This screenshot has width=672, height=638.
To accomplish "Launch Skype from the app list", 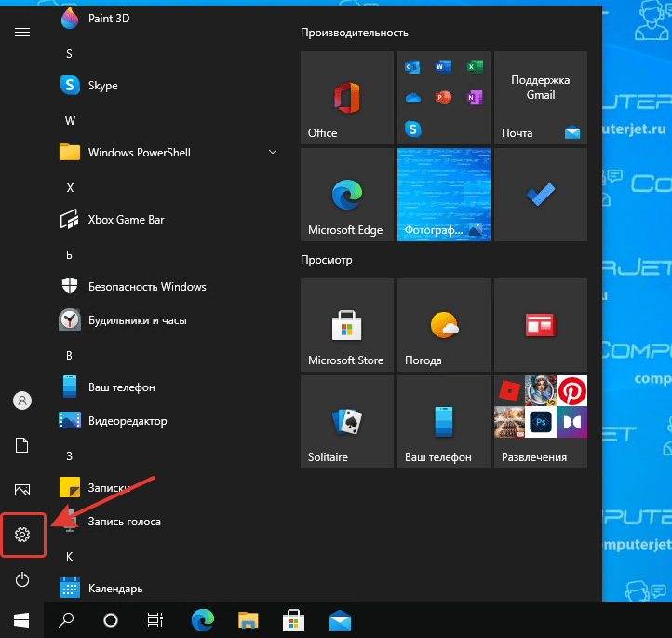I will pos(102,86).
